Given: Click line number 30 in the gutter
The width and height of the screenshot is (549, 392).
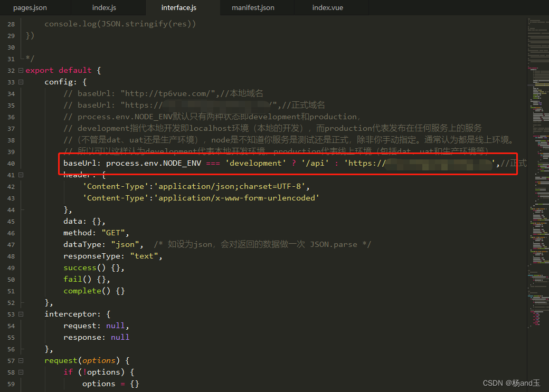Looking at the screenshot, I should point(11,47).
